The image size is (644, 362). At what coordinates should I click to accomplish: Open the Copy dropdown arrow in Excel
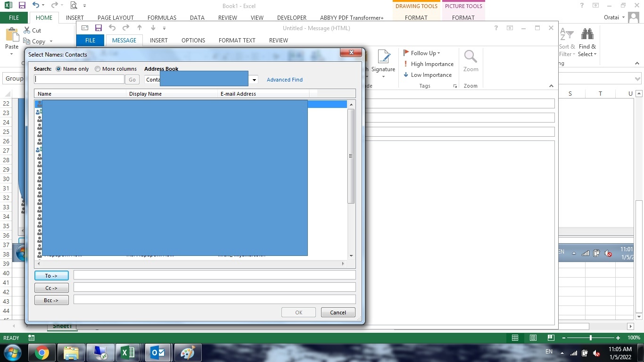click(51, 41)
